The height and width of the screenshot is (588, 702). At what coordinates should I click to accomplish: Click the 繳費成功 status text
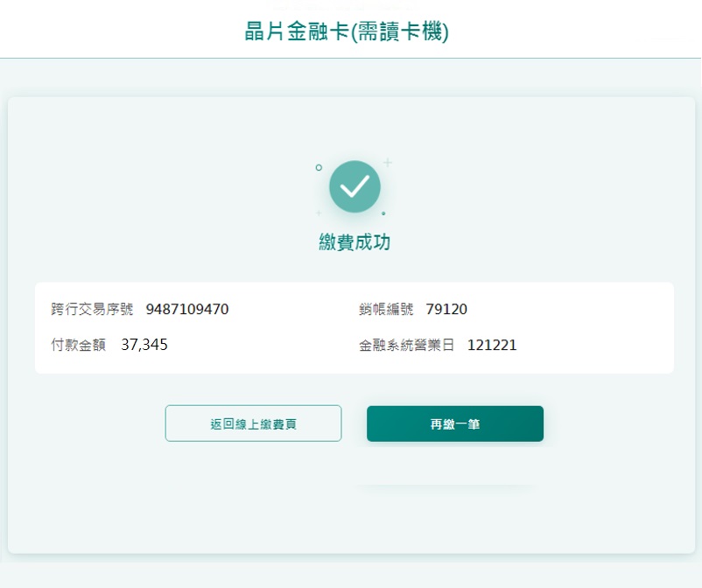(x=355, y=242)
